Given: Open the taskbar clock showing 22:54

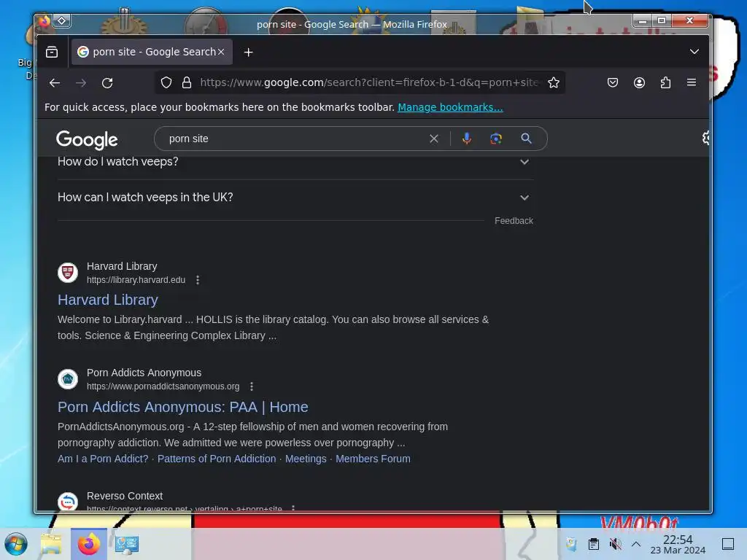Looking at the screenshot, I should [678, 544].
